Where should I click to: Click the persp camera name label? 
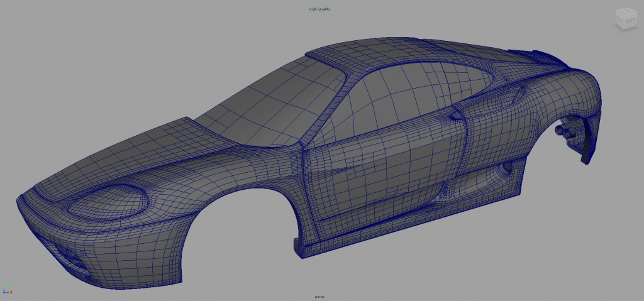(319, 296)
